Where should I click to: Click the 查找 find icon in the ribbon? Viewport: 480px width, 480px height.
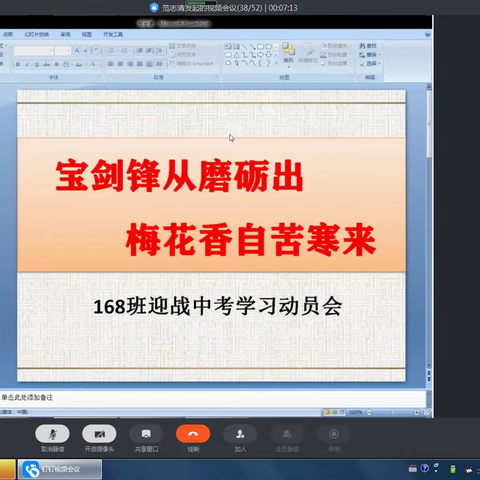point(368,46)
